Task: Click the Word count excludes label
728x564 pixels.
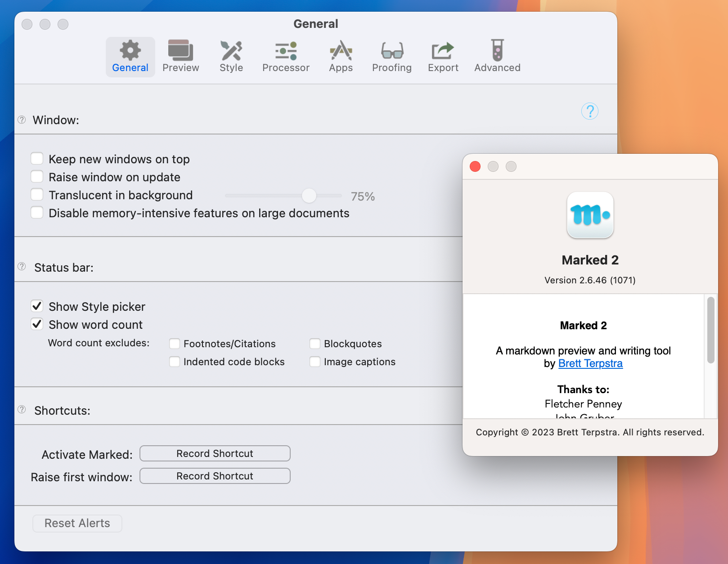Action: click(x=99, y=343)
